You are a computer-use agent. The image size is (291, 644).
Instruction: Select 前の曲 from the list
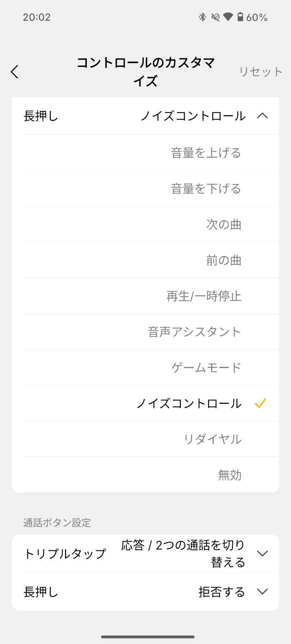click(224, 260)
